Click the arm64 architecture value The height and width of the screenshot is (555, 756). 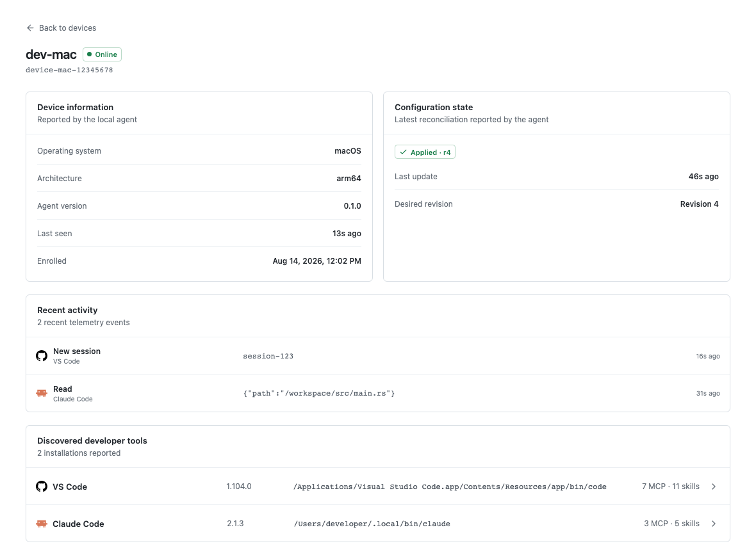[349, 178]
